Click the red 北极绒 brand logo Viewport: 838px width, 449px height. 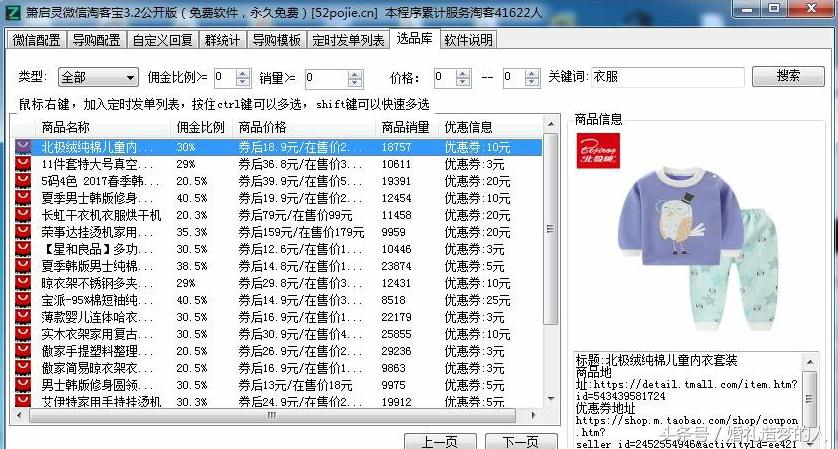[598, 151]
